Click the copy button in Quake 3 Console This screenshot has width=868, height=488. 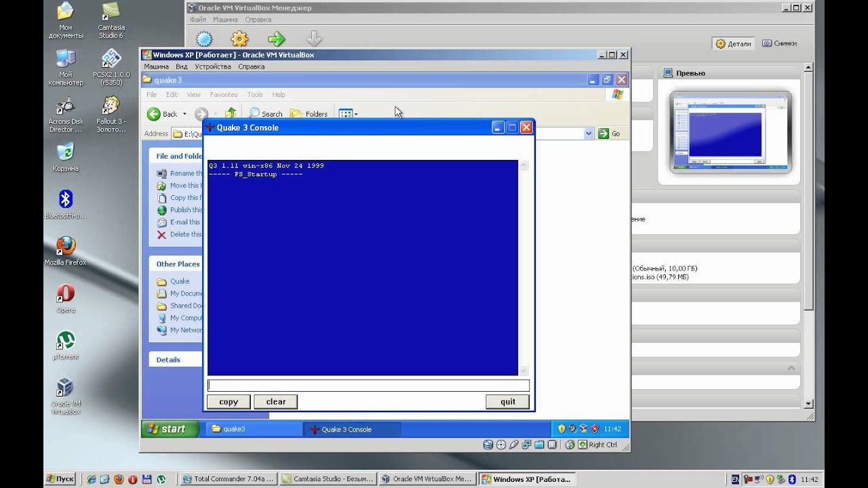point(229,402)
